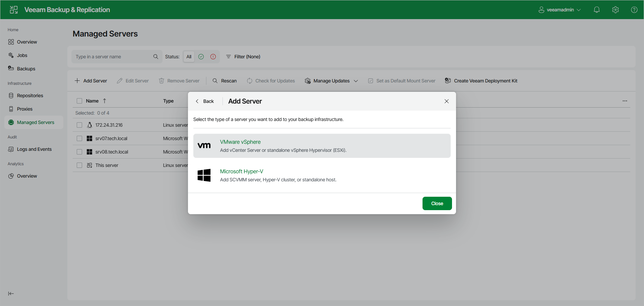Toggle the select-all checkbox in table header

[79, 101]
